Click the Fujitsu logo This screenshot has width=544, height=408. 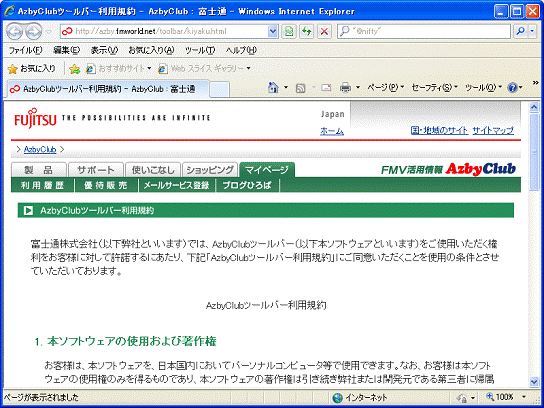(35, 118)
